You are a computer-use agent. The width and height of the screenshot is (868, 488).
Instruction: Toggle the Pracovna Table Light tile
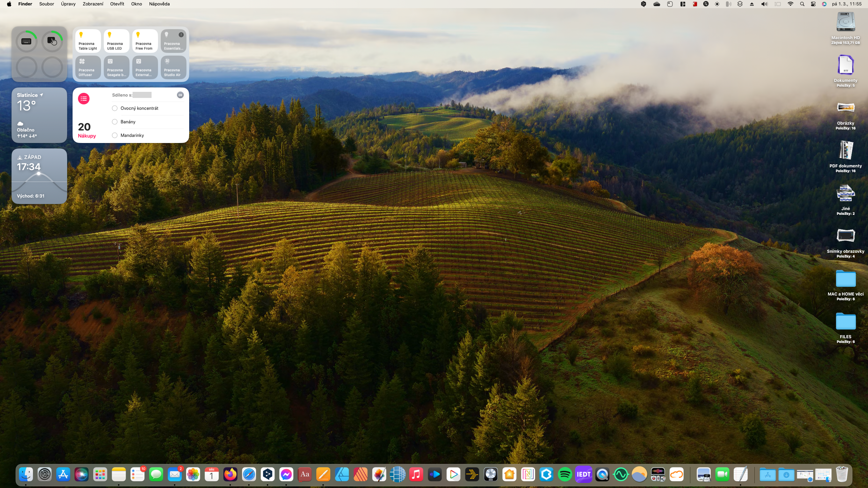coord(88,41)
